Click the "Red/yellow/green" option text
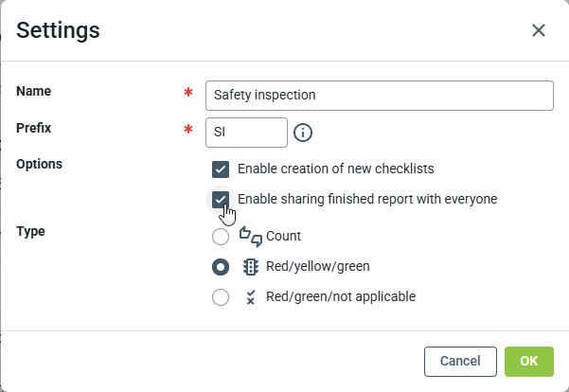 tap(317, 266)
